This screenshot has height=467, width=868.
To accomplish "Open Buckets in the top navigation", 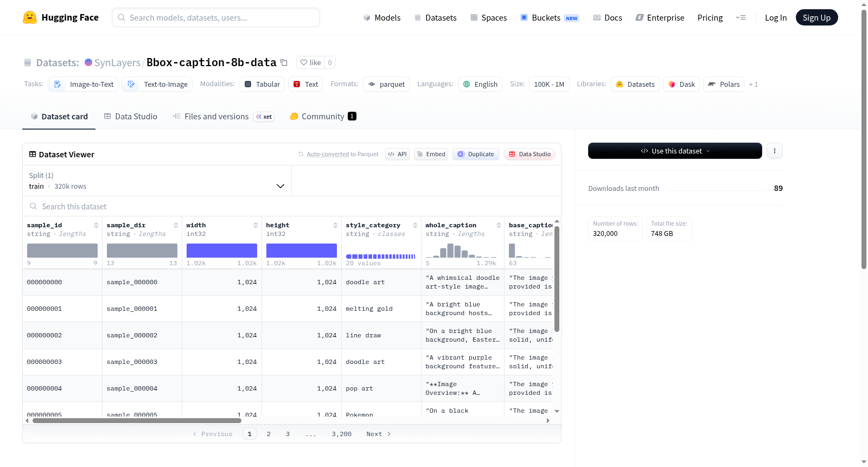I will coord(550,17).
